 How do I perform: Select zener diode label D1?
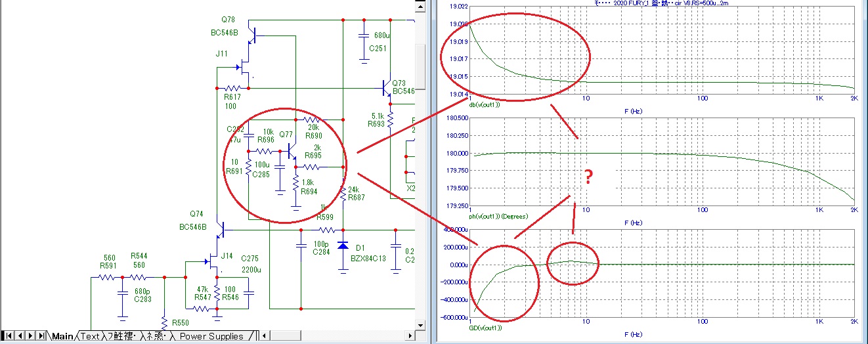pos(360,248)
